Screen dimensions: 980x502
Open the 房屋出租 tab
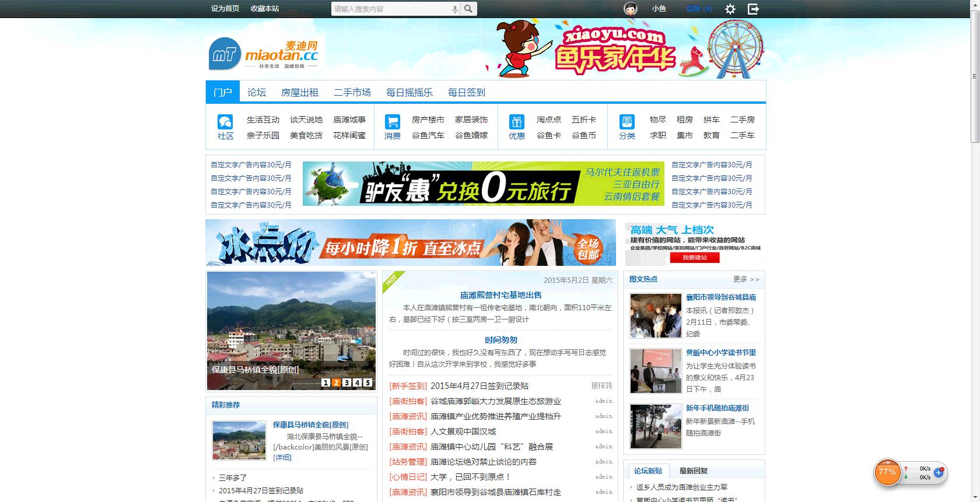click(300, 92)
